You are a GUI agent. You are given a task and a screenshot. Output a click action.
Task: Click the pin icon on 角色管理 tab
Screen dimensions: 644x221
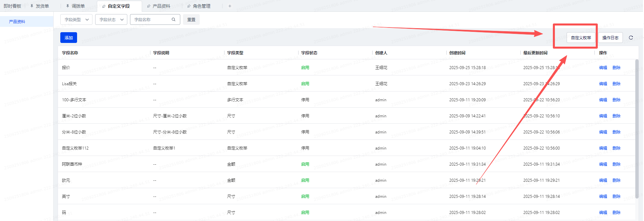pos(189,6)
